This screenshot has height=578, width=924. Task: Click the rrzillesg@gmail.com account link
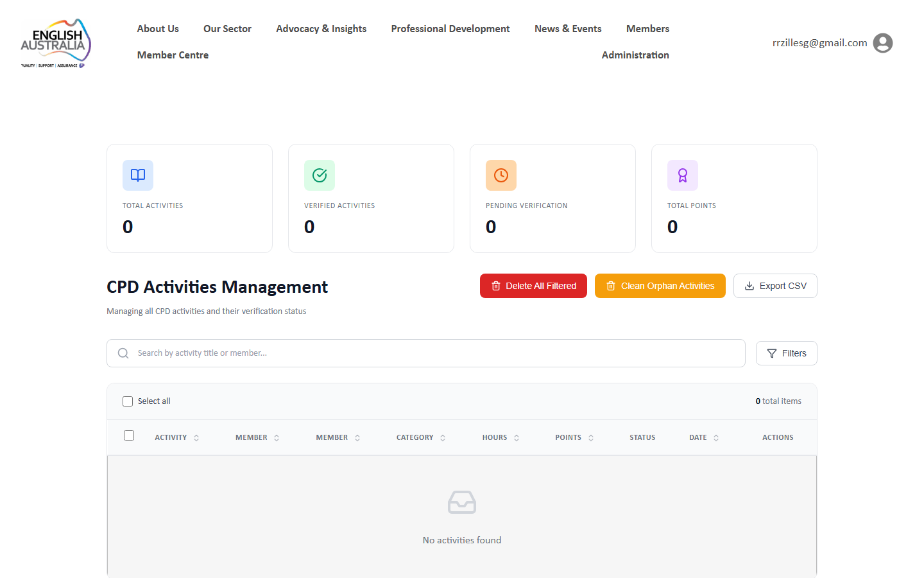point(819,43)
